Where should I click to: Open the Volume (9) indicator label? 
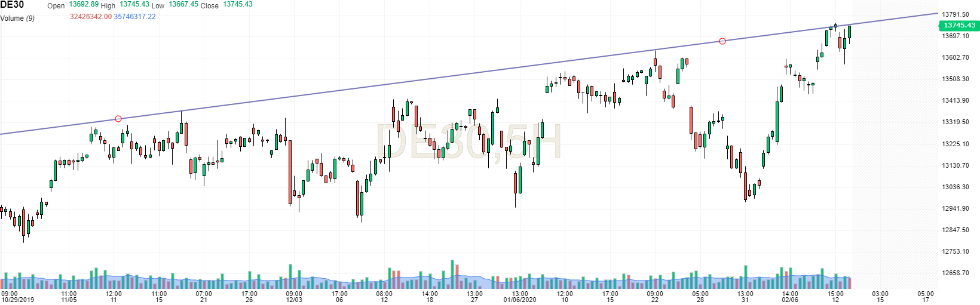(17, 18)
